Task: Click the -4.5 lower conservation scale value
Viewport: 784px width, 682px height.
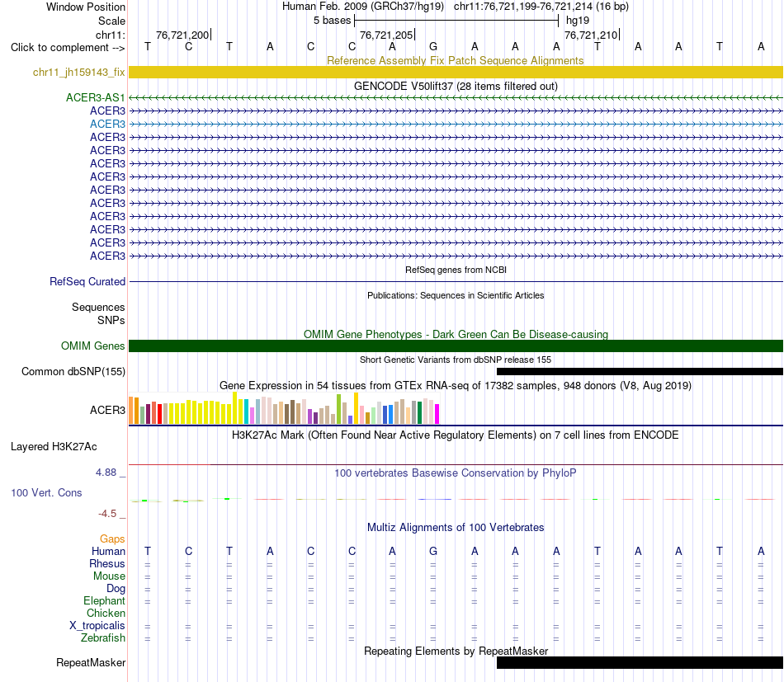Action: point(107,514)
